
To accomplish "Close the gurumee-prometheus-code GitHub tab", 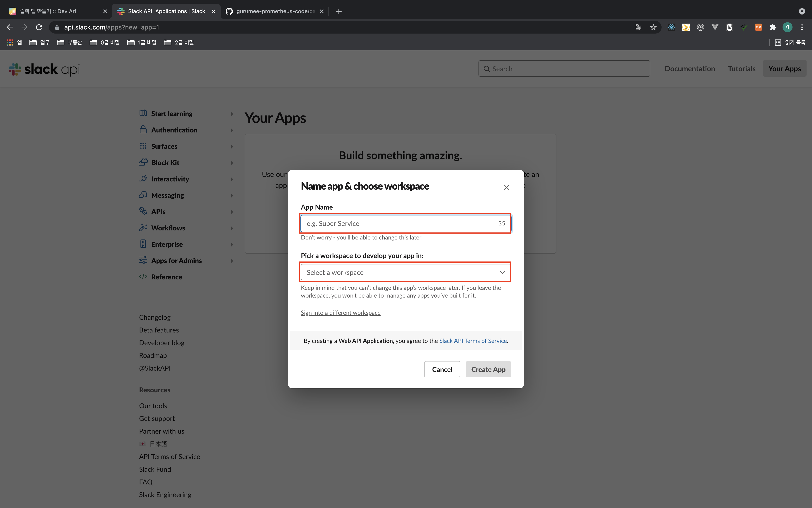I will click(322, 11).
